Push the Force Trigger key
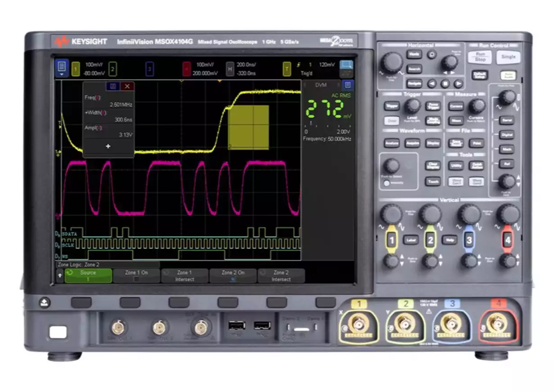Screen dimensions: 554x392 433,106
